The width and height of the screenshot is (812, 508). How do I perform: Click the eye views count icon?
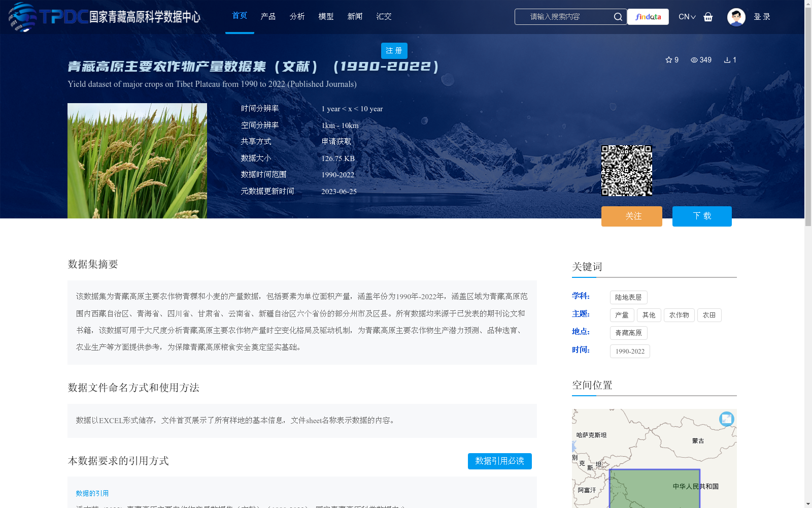694,60
